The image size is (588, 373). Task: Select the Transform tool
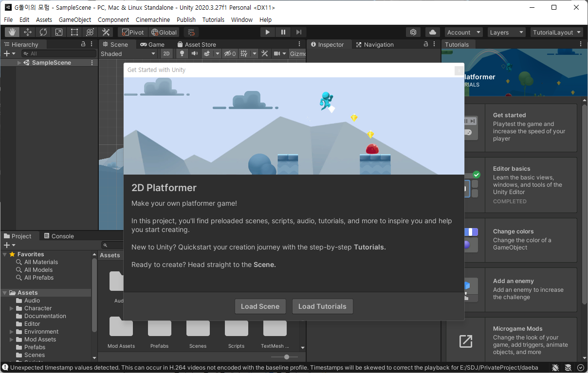[90, 32]
